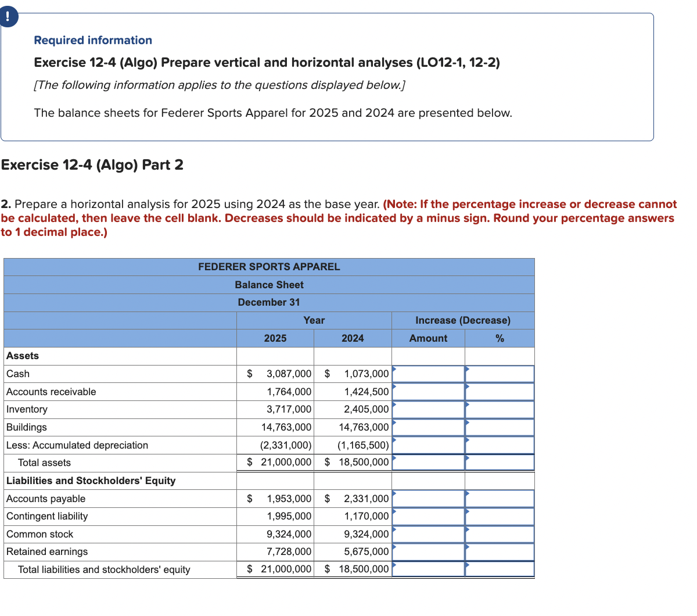The width and height of the screenshot is (697, 616).
Task: Select the Accounts payable % input cell
Action: 500,498
